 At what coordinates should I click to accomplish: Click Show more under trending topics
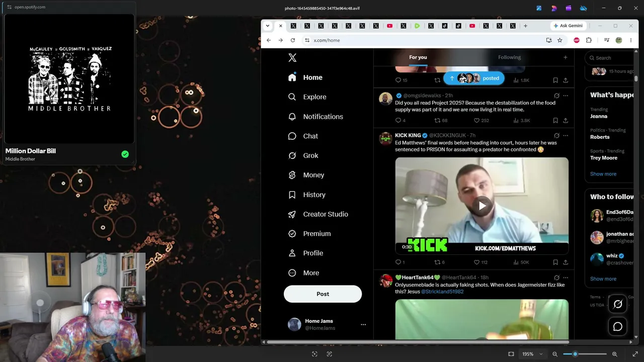point(603,174)
